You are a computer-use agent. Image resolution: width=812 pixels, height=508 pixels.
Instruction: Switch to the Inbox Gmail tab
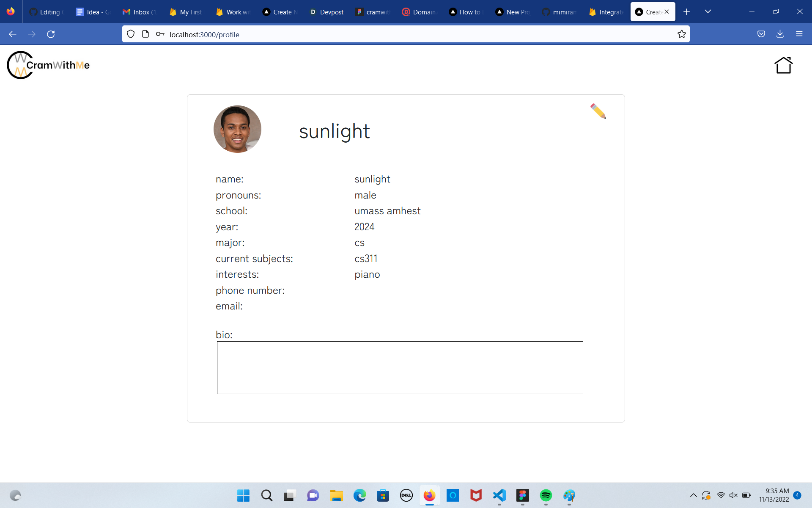coord(140,12)
